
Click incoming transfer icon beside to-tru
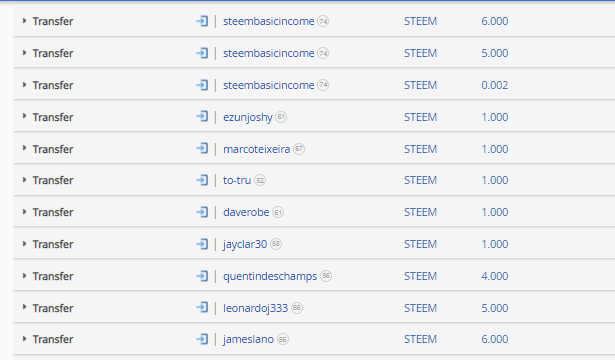(202, 180)
